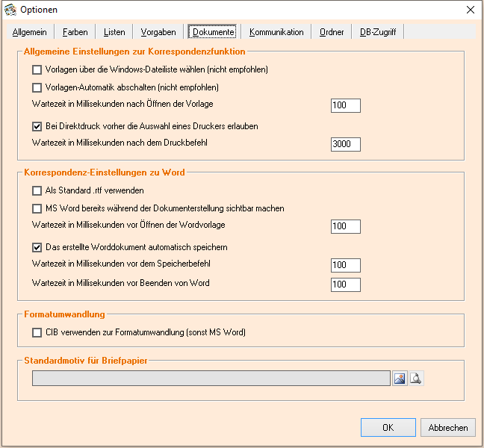The width and height of the screenshot is (484, 448).
Task: Click the magnifier preview icon for Briefpapier
Action: [416, 379]
